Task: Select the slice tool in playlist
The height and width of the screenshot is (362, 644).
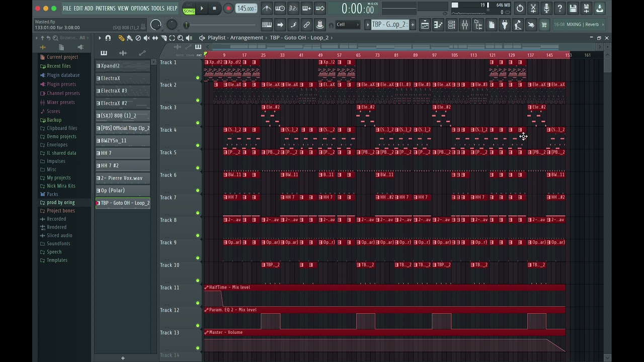Action: click(164, 38)
